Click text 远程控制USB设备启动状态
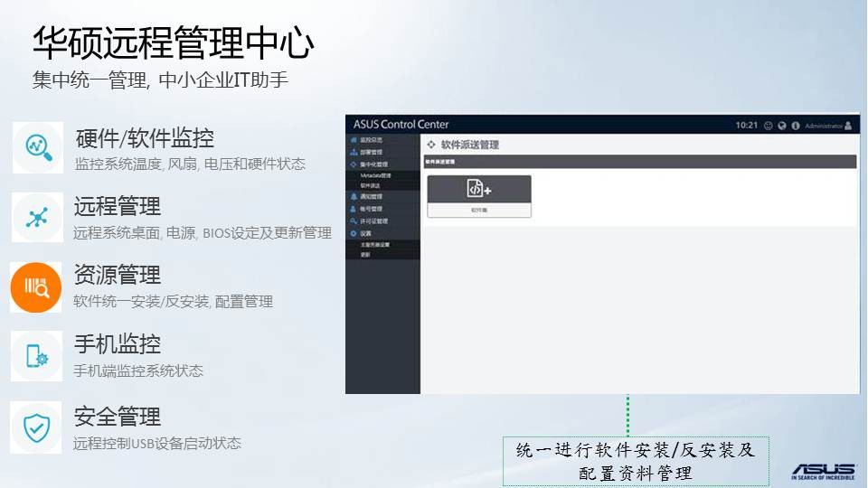This screenshot has height=488, width=868. [x=157, y=443]
